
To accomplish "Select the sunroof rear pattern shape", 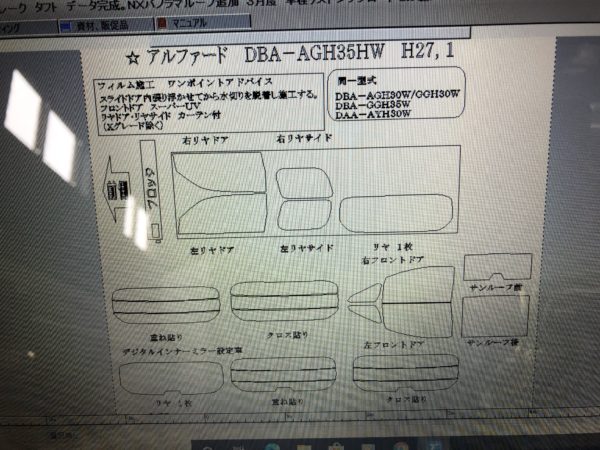I will point(496,316).
